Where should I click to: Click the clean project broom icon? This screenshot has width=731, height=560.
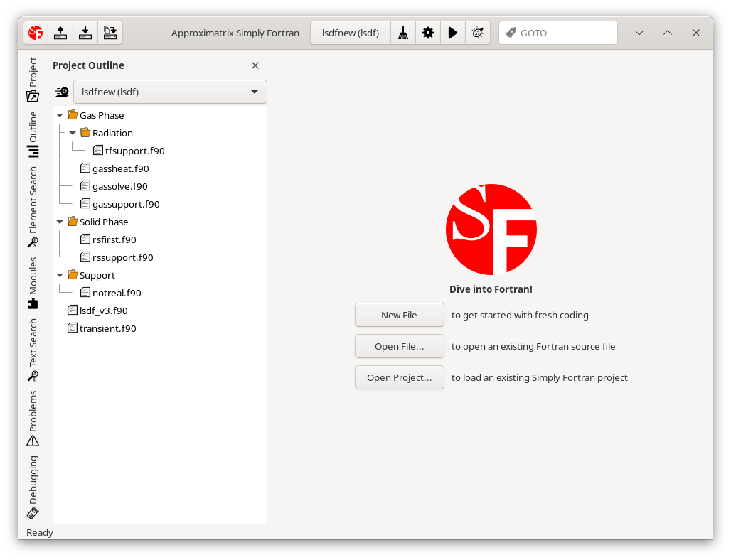coord(402,33)
